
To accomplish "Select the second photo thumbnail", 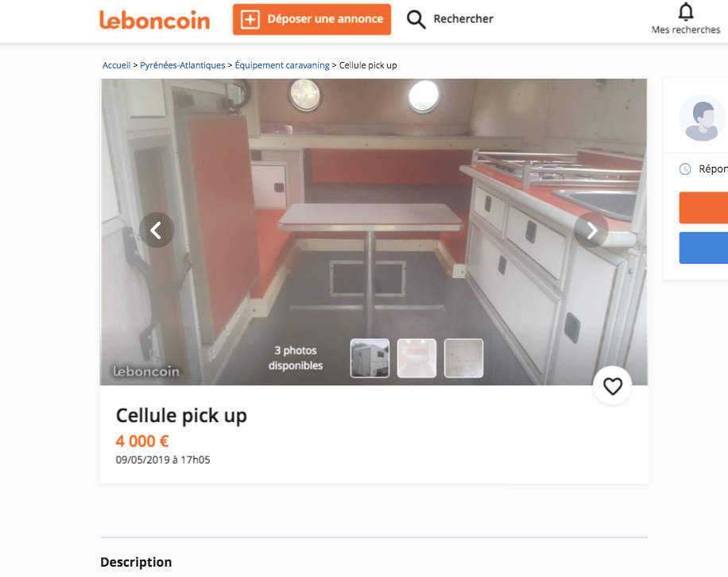I will pos(416,358).
